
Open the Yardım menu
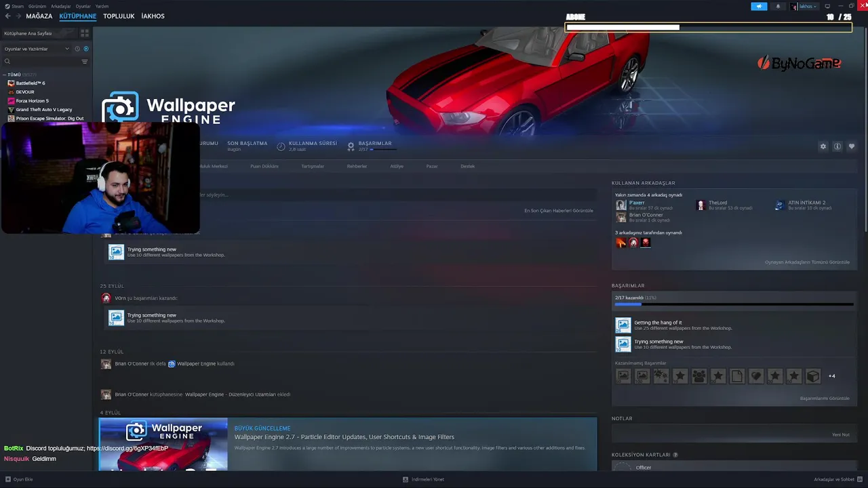point(102,6)
